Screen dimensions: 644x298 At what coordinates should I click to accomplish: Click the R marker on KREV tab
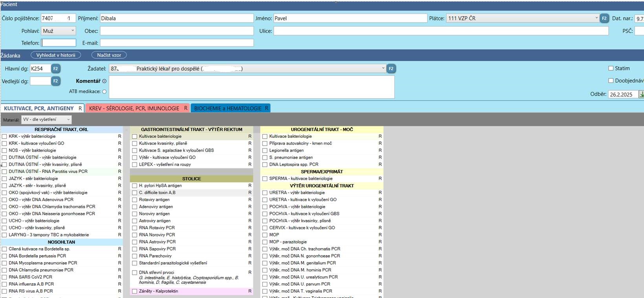click(x=186, y=108)
